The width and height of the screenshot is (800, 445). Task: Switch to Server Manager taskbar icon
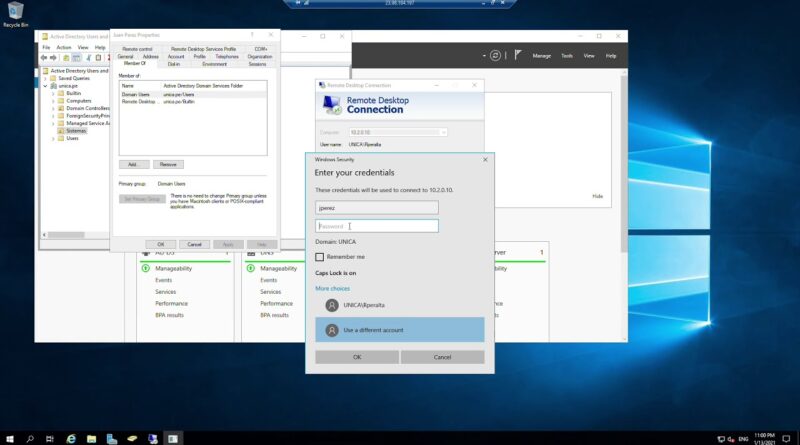click(x=112, y=439)
